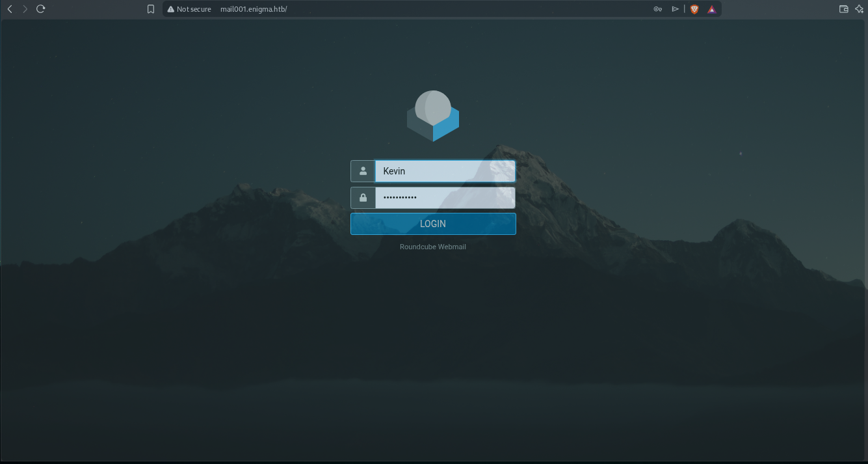Click the masked password field

(x=445, y=198)
